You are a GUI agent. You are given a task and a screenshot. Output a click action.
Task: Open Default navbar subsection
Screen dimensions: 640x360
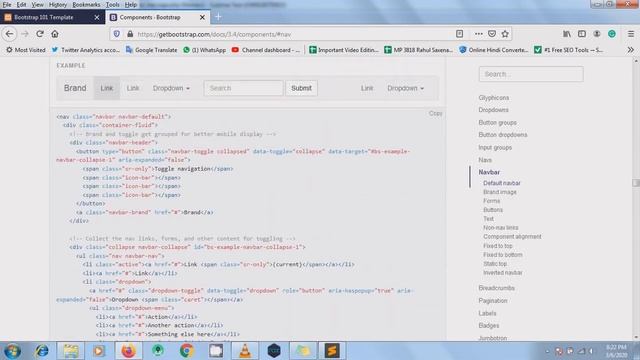coord(502,183)
